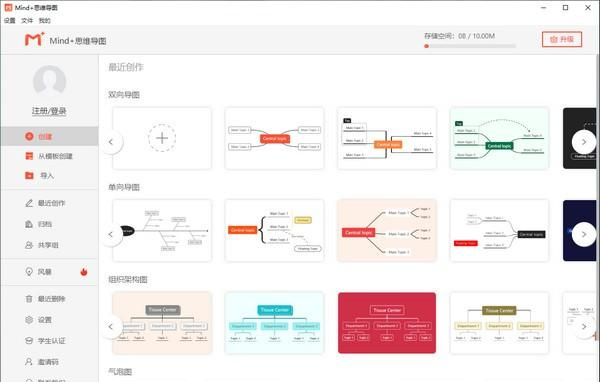Click the 最近创作 heading in main panel
Screen dimensions: 600x382
[x=126, y=67]
